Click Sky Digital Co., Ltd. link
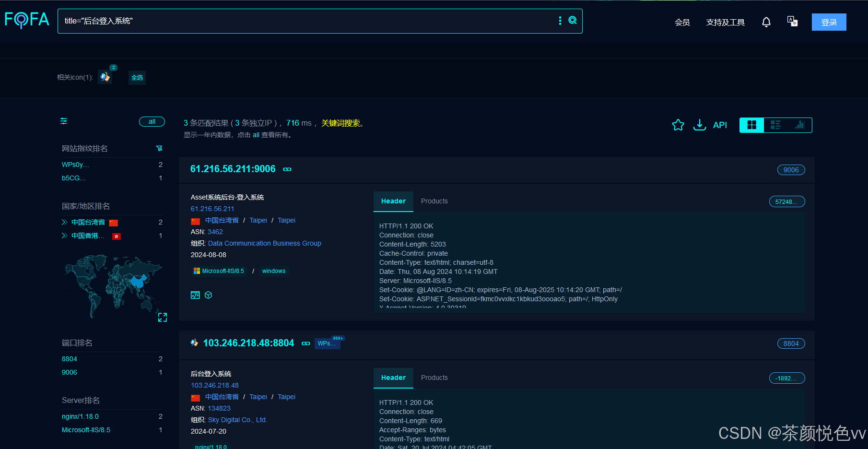The width and height of the screenshot is (868, 449). point(237,420)
